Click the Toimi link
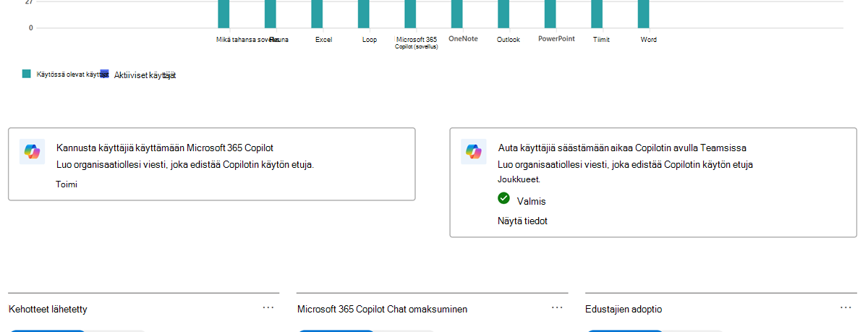The height and width of the screenshot is (332, 868). [x=67, y=184]
